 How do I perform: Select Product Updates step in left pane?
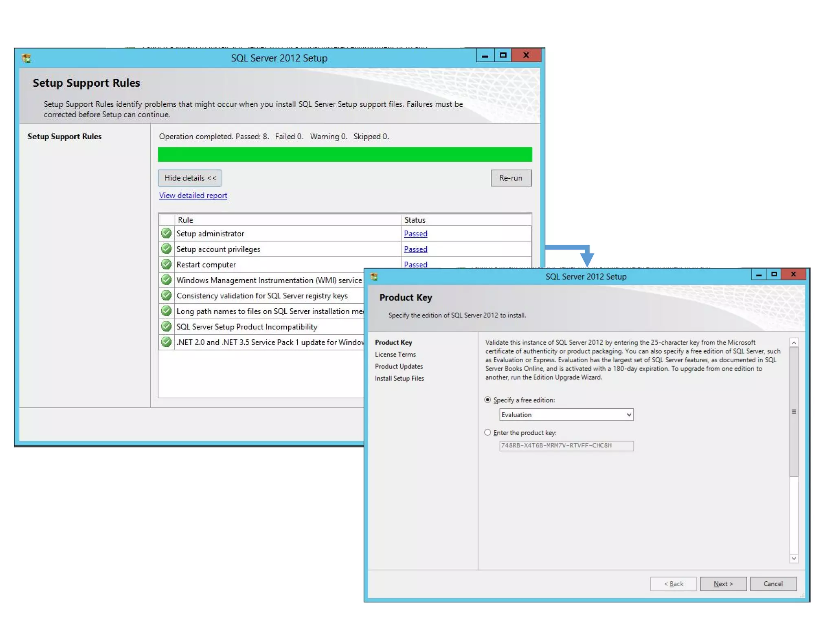[x=399, y=366]
